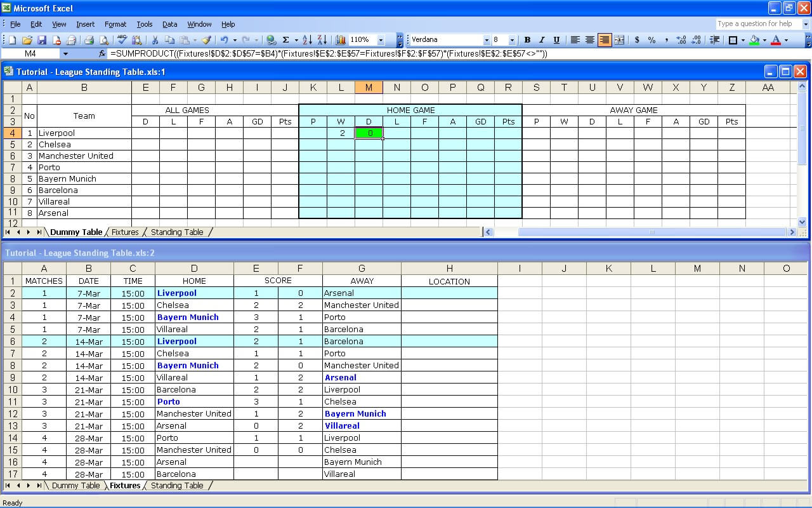Image resolution: width=812 pixels, height=508 pixels.
Task: Toggle Underline formatting
Action: click(x=556, y=40)
